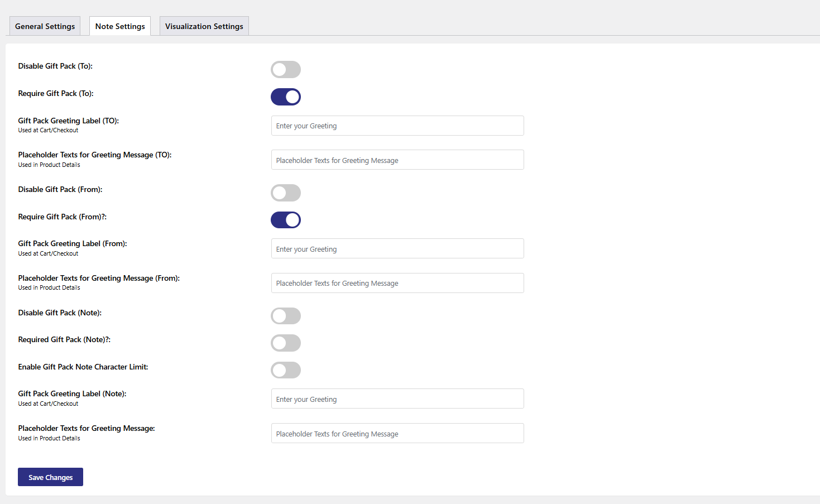Focus Gift Pack Greeting Label (From) input
The image size is (820, 504).
397,249
